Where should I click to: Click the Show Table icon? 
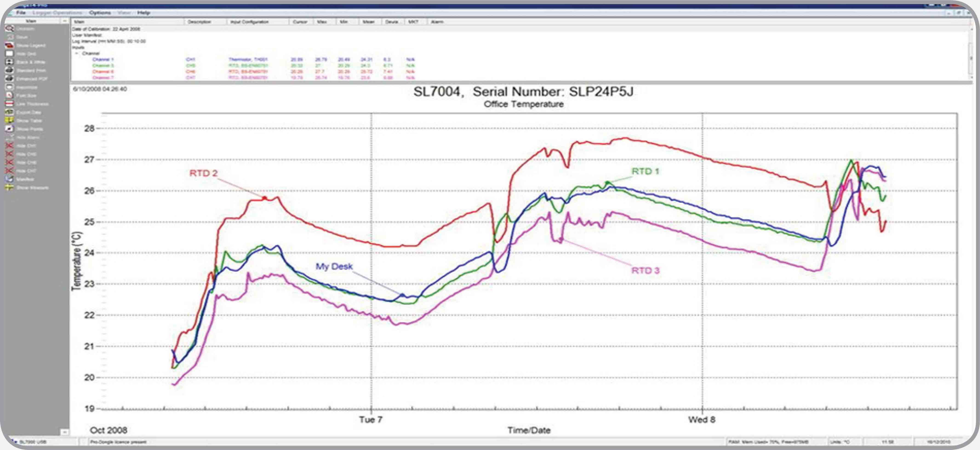click(9, 121)
